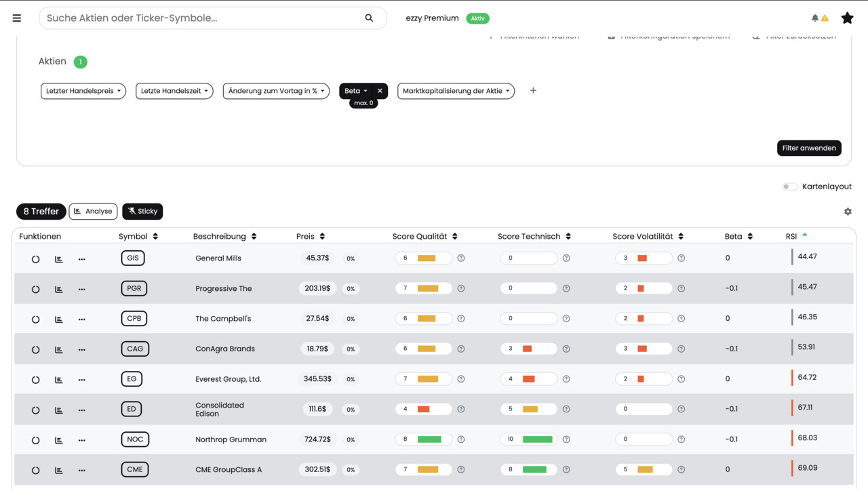Click chart icon in General Mills row
Viewport: 868px width, 489px height.
pos(59,259)
